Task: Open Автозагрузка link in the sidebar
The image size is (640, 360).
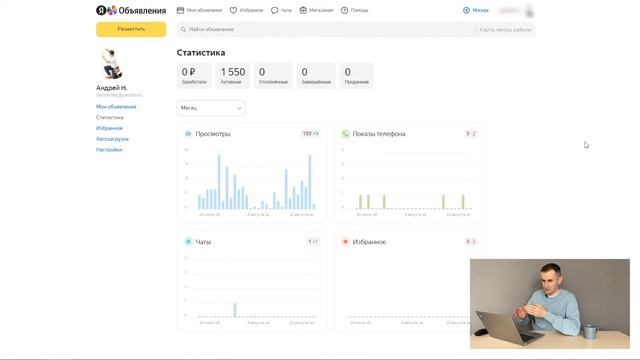Action: (112, 139)
